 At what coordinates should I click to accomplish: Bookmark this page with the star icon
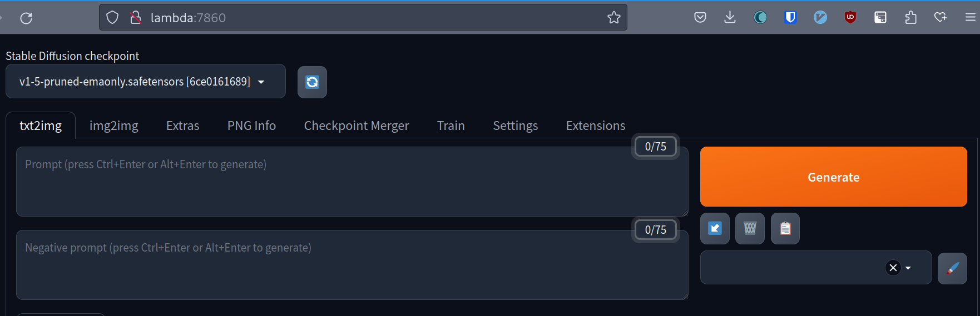[613, 18]
